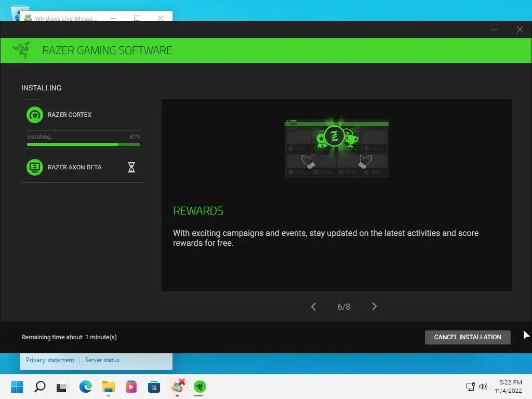Maximize the Windows Live Messenger window
This screenshot has width=532, height=399.
[137, 18]
